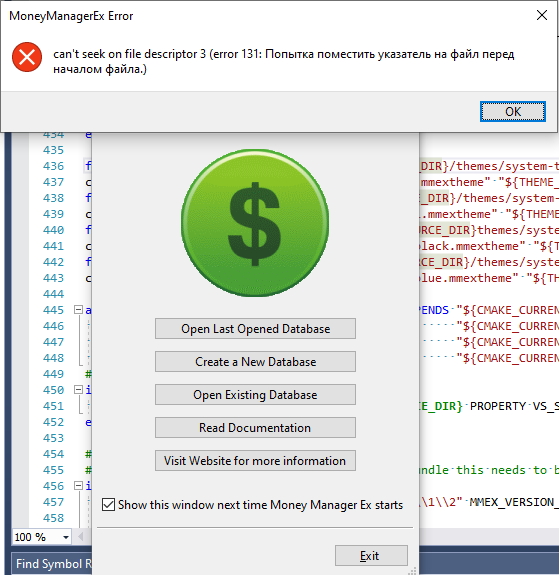
Task: Open the 100 % zoom dropdown in editor
Action: pyautogui.click(x=66, y=537)
